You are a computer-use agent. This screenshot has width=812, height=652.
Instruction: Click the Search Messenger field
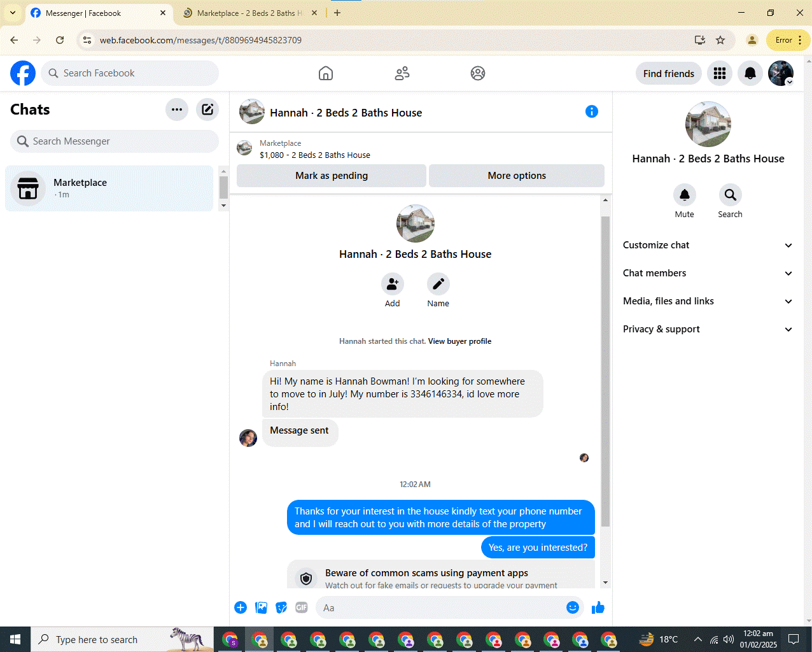[x=115, y=141]
